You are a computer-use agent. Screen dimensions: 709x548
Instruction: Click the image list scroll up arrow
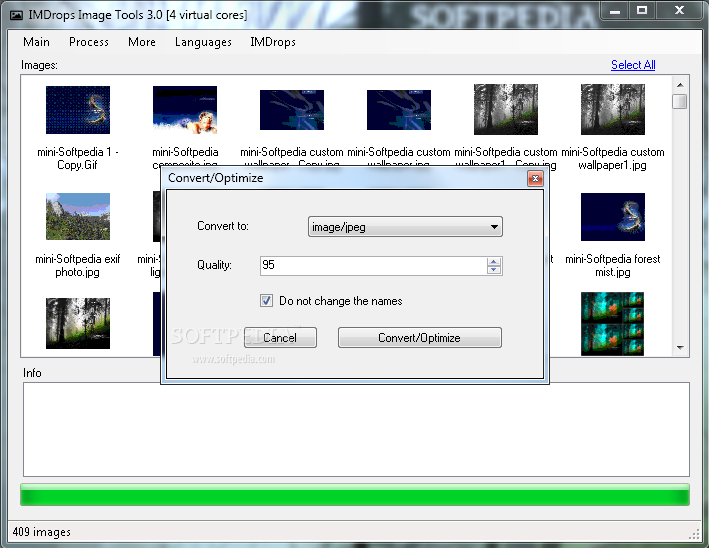pyautogui.click(x=680, y=85)
